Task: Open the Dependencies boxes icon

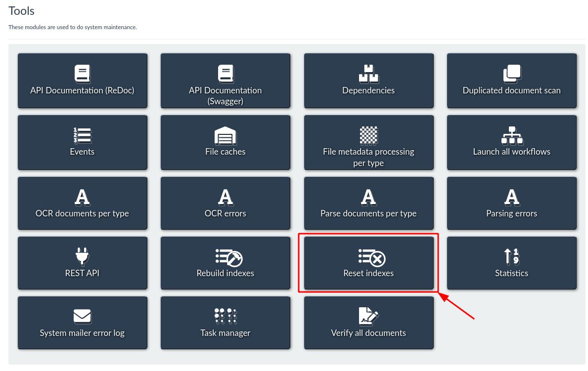Action: (x=368, y=74)
